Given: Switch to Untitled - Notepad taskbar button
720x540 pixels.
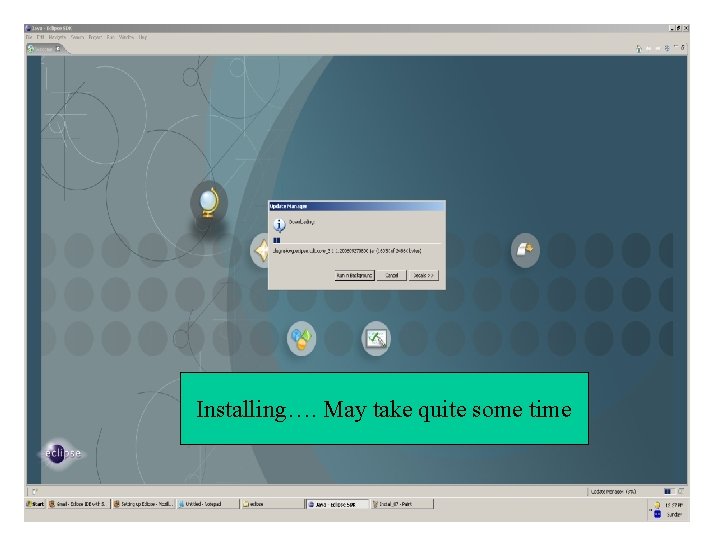Looking at the screenshot, I should point(208,504).
